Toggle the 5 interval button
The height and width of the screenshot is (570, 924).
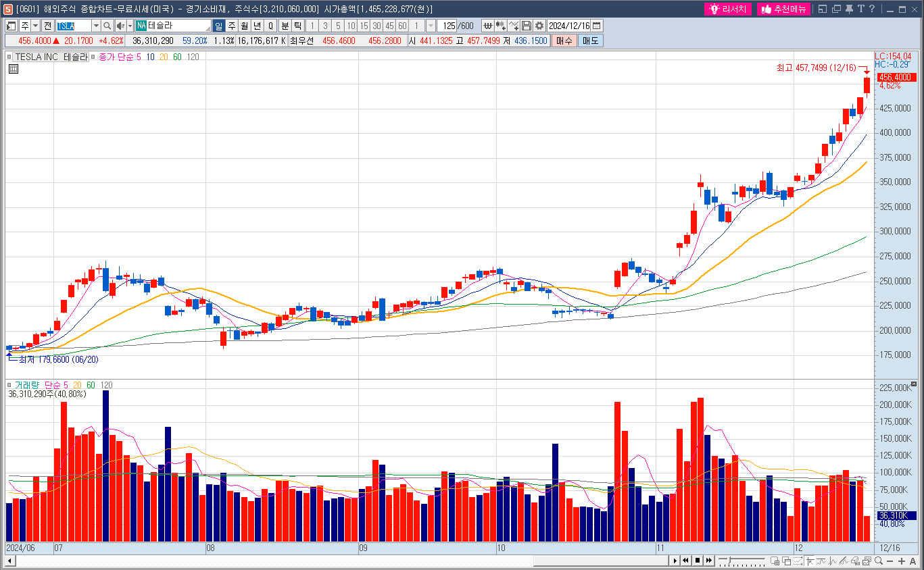[x=338, y=26]
